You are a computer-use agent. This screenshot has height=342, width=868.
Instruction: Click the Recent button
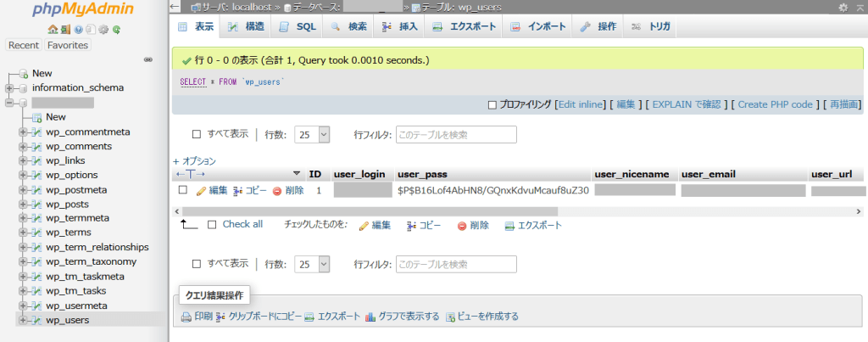click(x=24, y=45)
